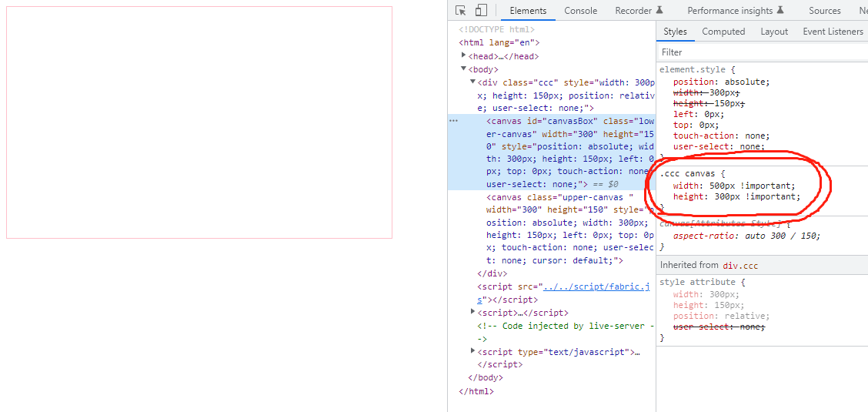Select the closing </div> tag line
The image size is (868, 412).
pos(492,273)
